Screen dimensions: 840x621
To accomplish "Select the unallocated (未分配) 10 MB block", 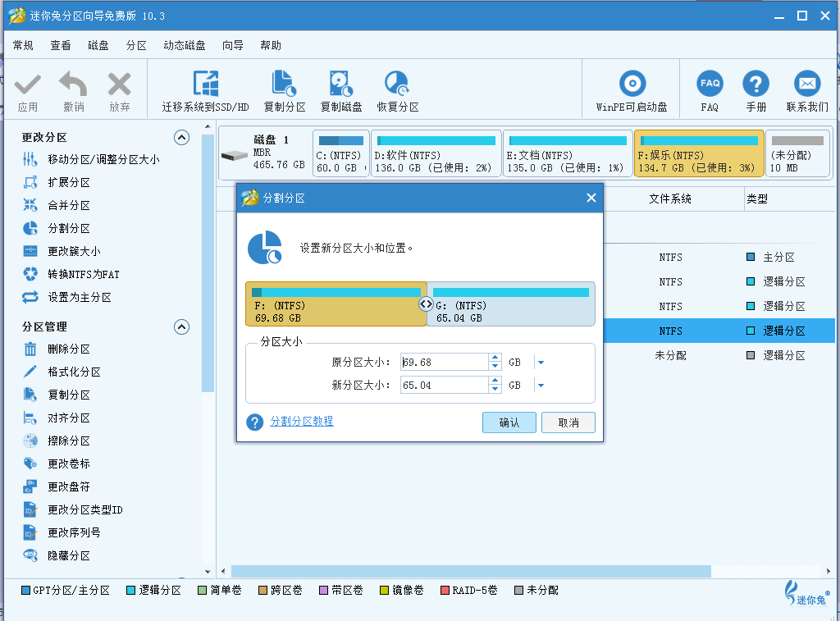I will coord(797,153).
